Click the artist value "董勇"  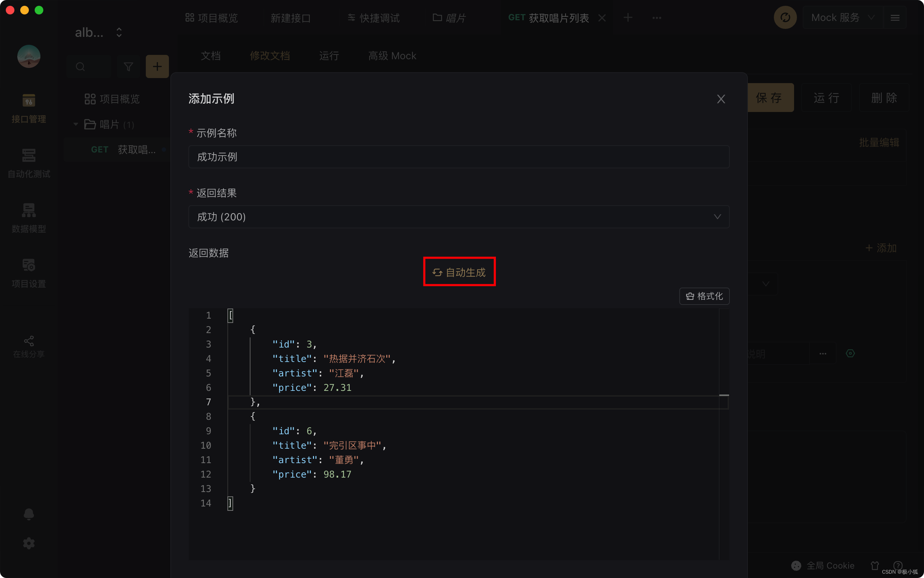pos(344,460)
